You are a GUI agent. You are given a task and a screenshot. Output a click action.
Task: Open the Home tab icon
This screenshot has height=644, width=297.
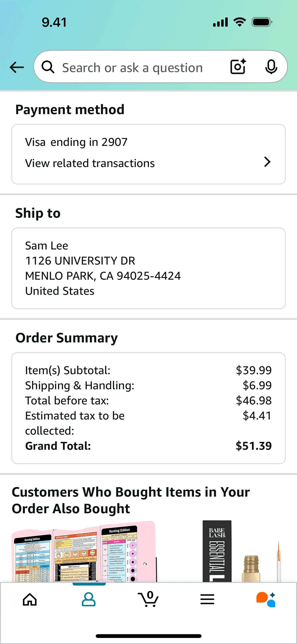tap(30, 600)
